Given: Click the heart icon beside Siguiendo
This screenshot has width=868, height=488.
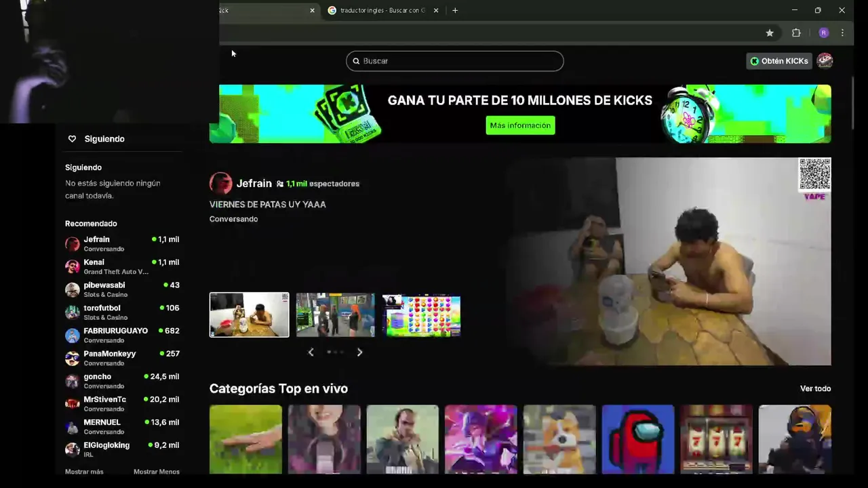Looking at the screenshot, I should coord(72,139).
